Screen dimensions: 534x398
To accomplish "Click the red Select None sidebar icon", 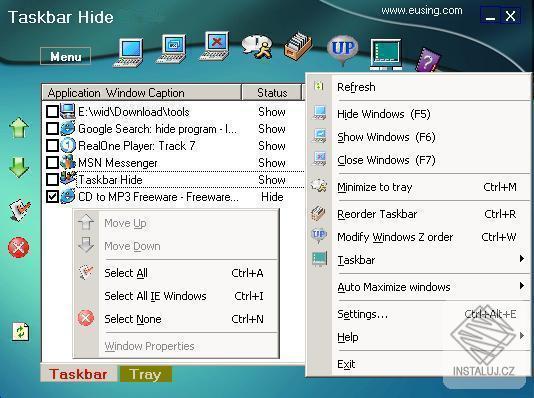I will coord(18,247).
